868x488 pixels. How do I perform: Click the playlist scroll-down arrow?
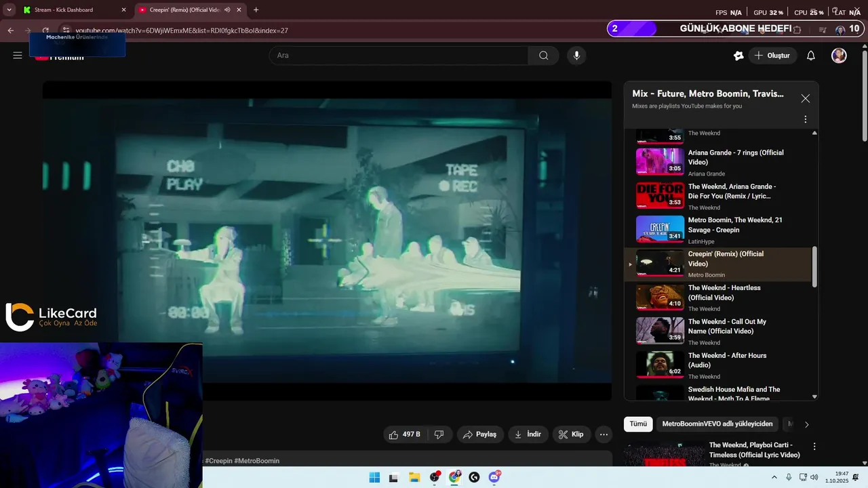pos(814,396)
